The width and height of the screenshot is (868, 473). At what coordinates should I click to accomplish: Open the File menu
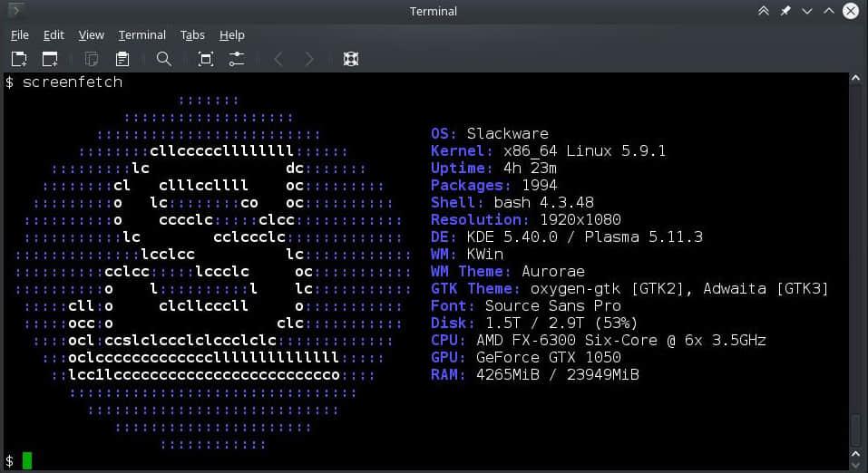[x=20, y=34]
